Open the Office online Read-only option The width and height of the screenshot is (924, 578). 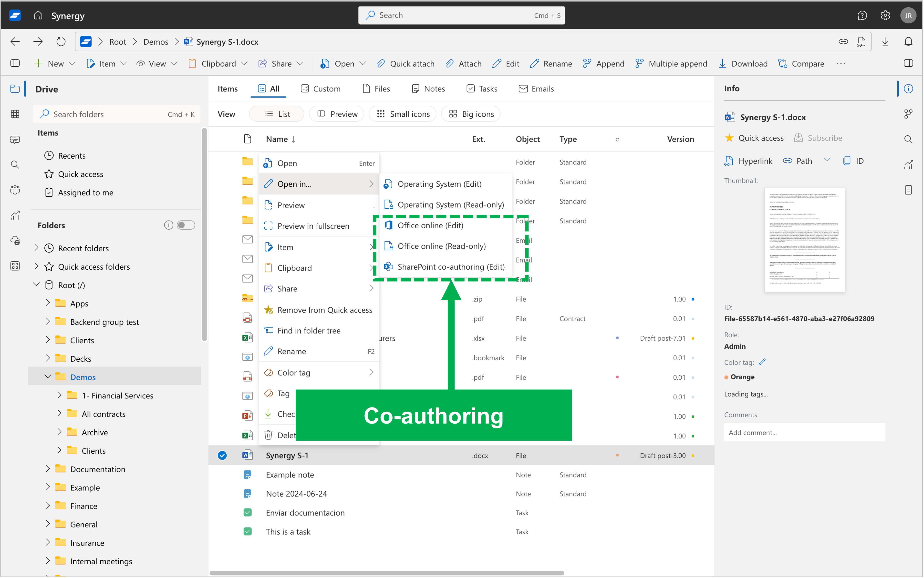pos(441,246)
